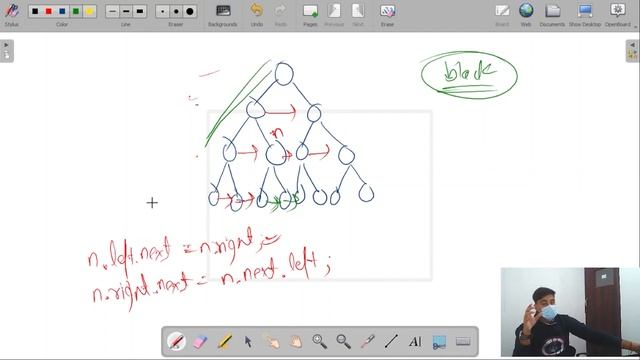
Task: Choose the medium line width
Action: 126,11
